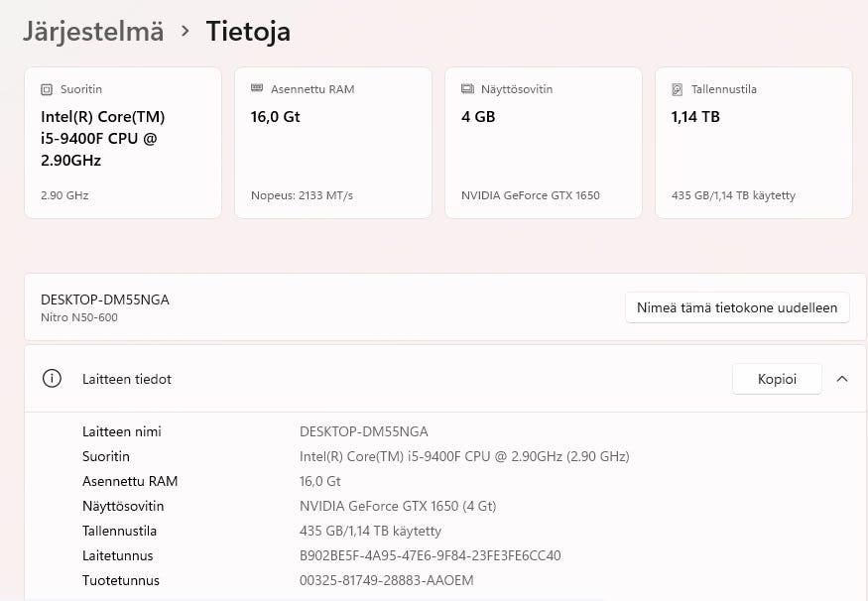Viewport: 868px width, 601px height.
Task: Collapse the Laitteen tiedot section with its chevron
Action: click(x=842, y=379)
